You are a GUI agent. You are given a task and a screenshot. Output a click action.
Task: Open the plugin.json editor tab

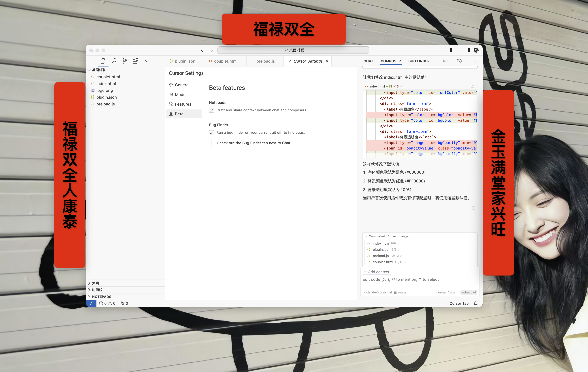[185, 61]
